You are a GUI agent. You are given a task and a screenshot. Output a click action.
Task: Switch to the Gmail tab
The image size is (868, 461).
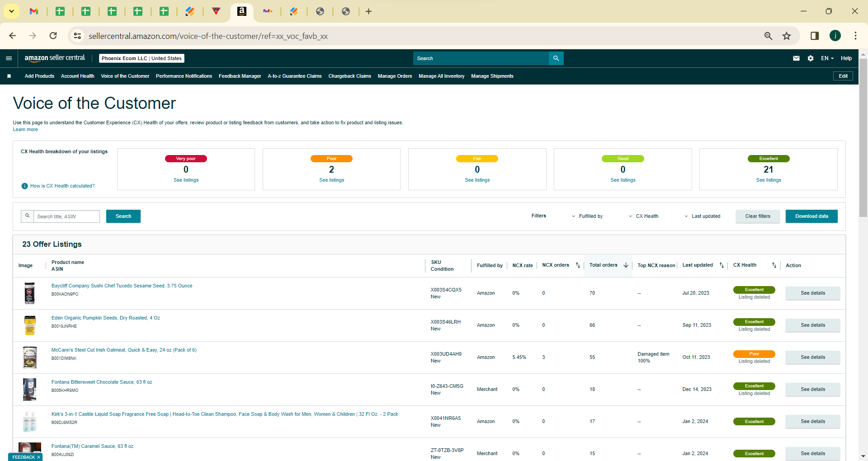click(34, 11)
